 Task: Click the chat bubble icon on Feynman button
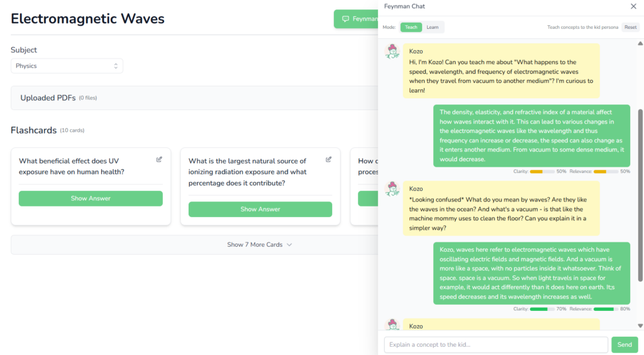click(345, 19)
